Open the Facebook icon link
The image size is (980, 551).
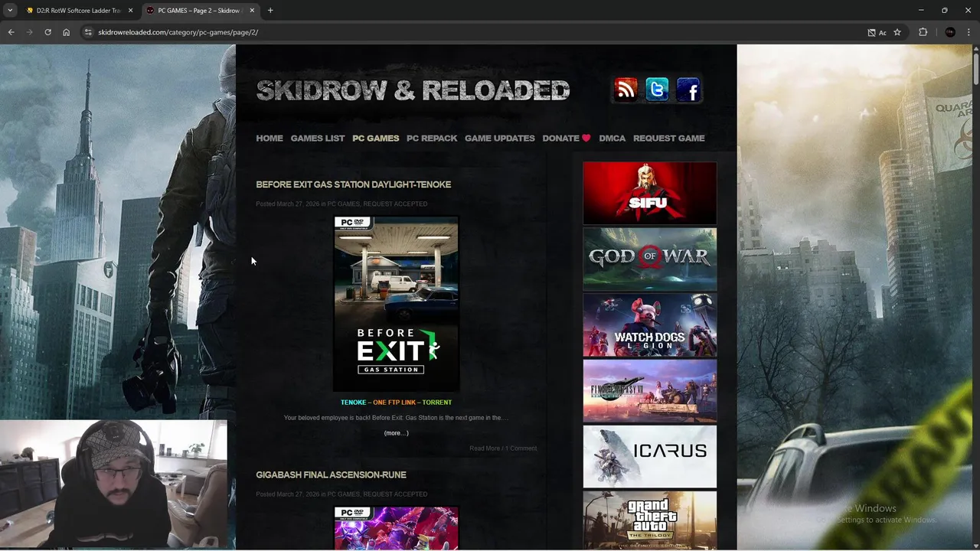[x=688, y=90]
